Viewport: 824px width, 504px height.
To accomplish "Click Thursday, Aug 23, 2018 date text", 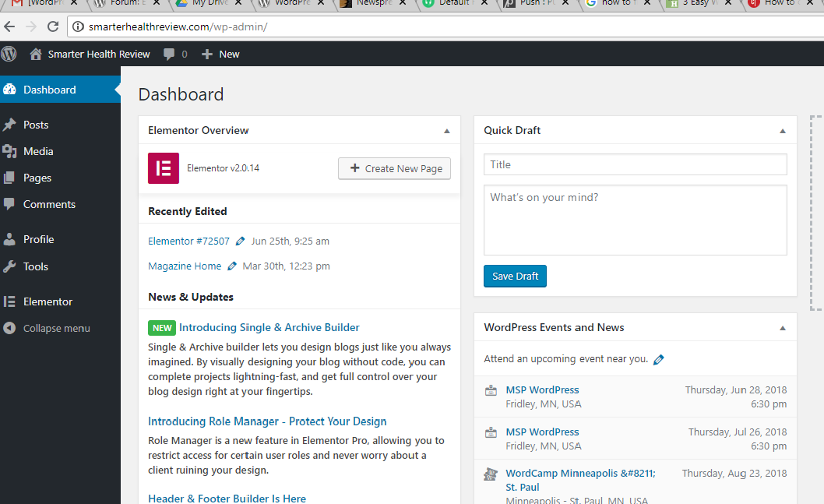I will (734, 473).
